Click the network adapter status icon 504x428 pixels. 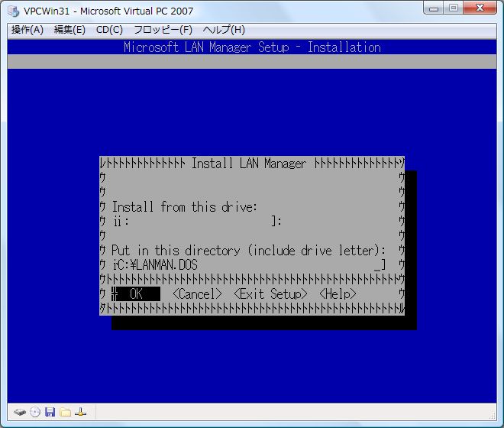80,412
